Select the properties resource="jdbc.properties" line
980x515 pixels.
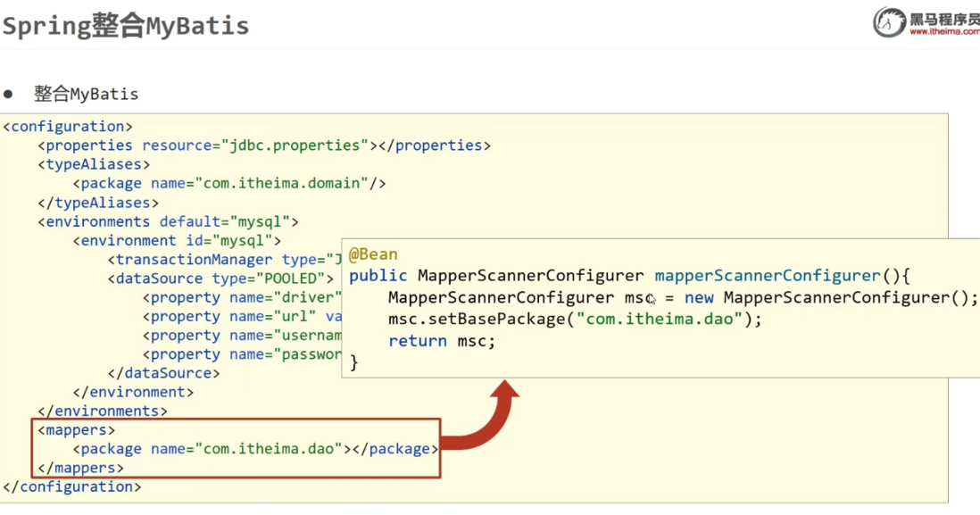coord(264,145)
